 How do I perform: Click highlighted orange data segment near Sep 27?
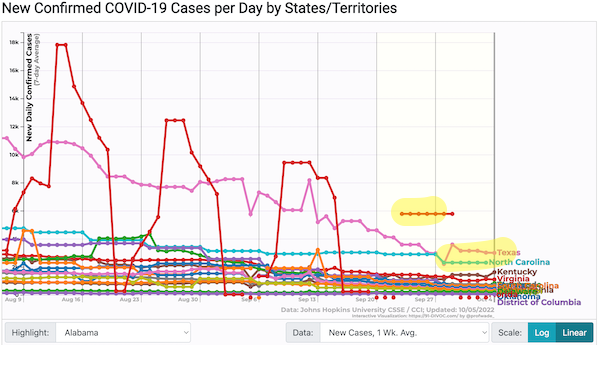(427, 214)
